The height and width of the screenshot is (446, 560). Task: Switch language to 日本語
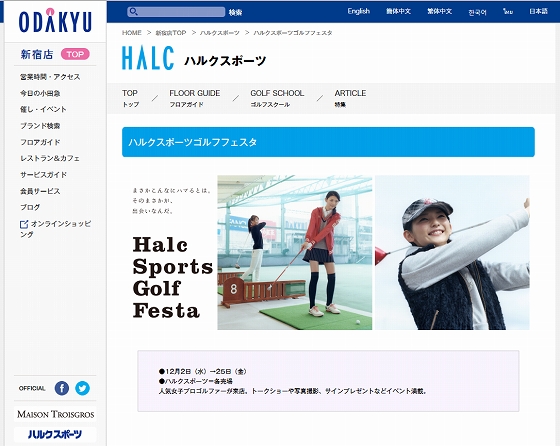pyautogui.click(x=538, y=11)
